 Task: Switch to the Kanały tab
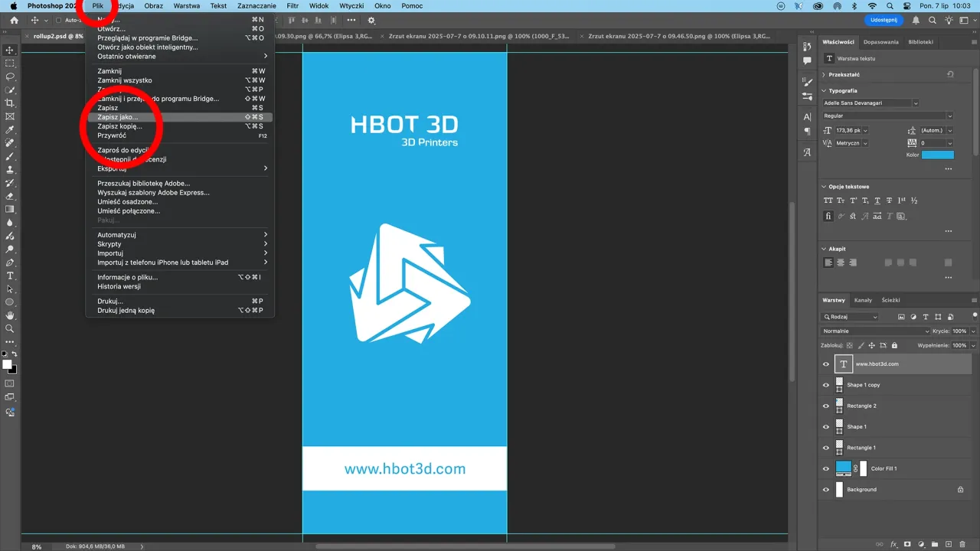click(x=863, y=300)
